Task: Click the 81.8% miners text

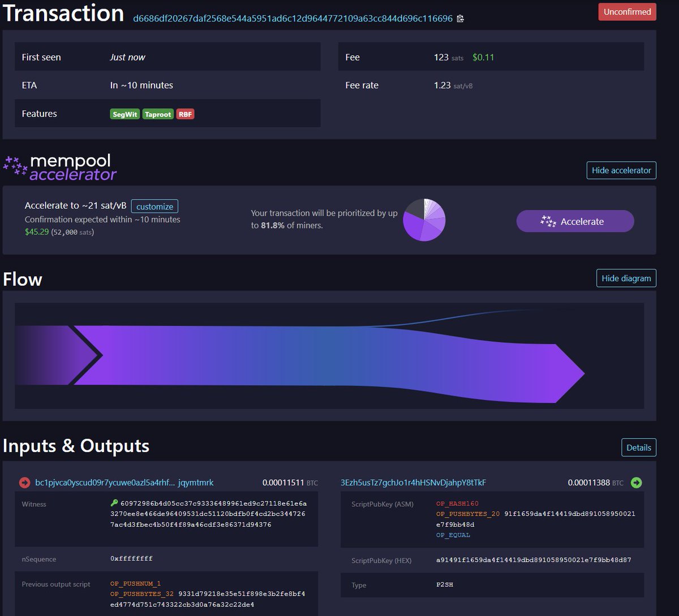Action: [274, 225]
